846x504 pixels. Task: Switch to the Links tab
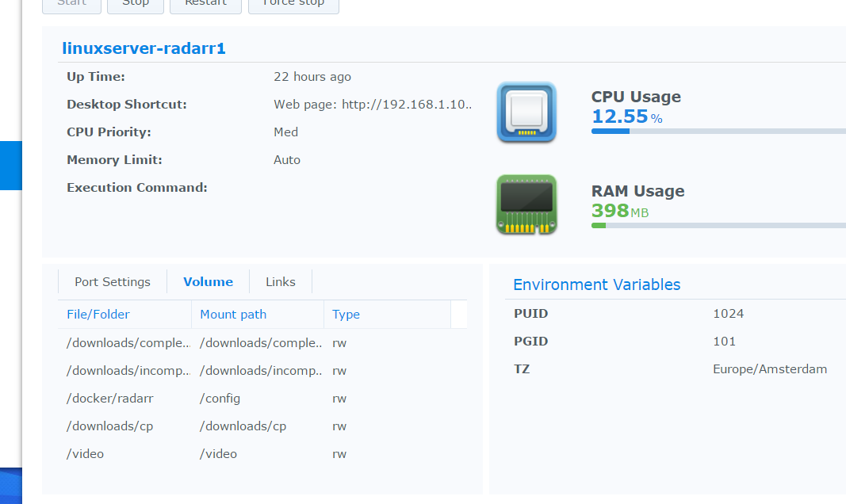(x=280, y=281)
